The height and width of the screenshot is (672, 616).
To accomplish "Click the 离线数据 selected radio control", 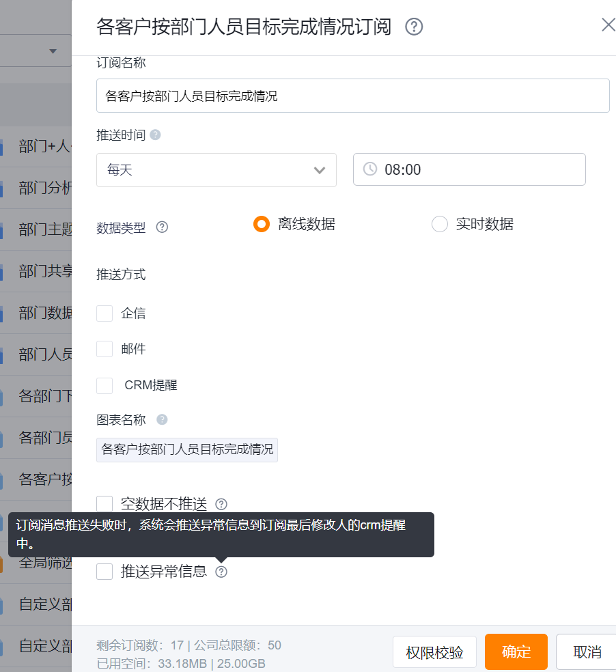I will tap(261, 223).
